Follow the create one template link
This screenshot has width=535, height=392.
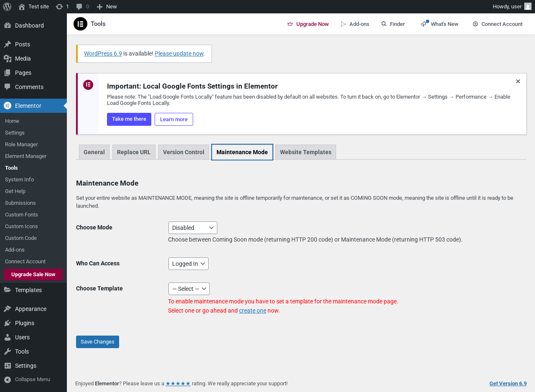[x=252, y=311]
